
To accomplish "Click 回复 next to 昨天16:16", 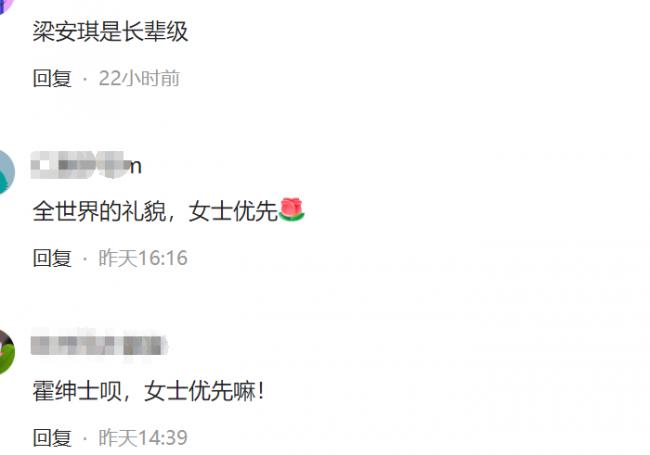I will (x=52, y=258).
